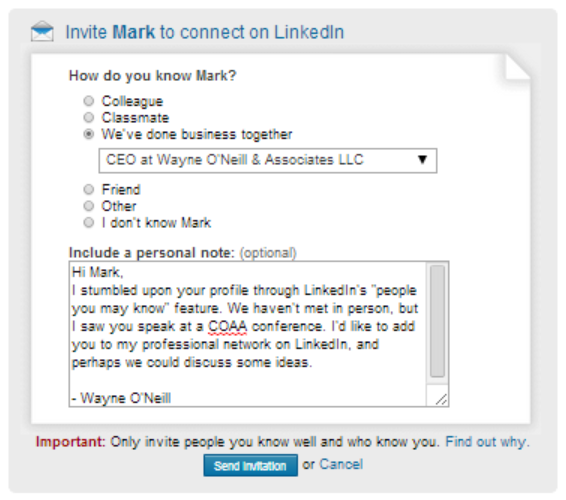566x500 pixels.
Task: Choose 'I don't know Mark' radio
Action: [x=89, y=223]
